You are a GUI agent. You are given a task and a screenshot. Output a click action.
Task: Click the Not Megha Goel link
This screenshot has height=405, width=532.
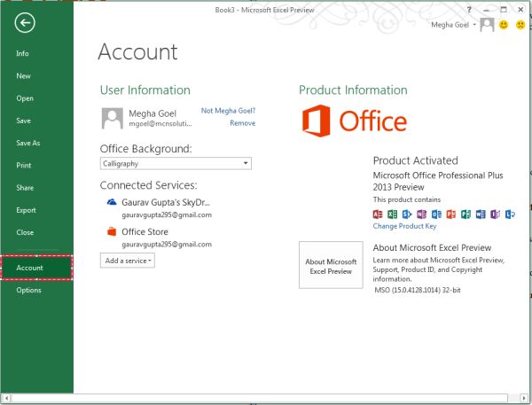click(228, 111)
